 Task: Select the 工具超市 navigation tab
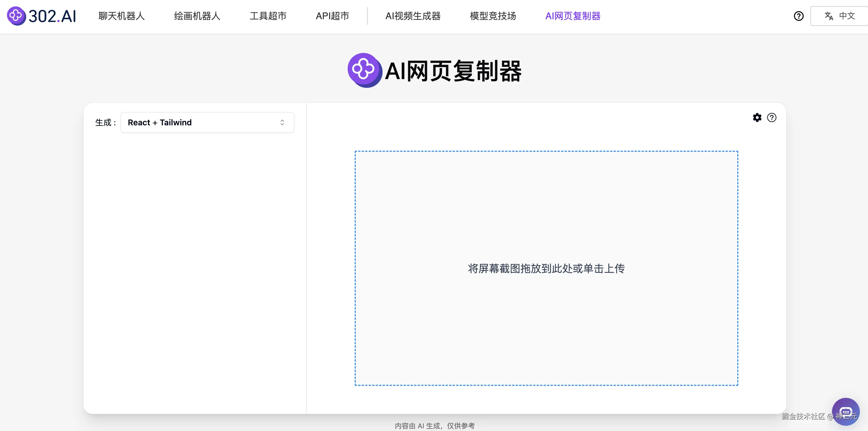pyautogui.click(x=268, y=16)
